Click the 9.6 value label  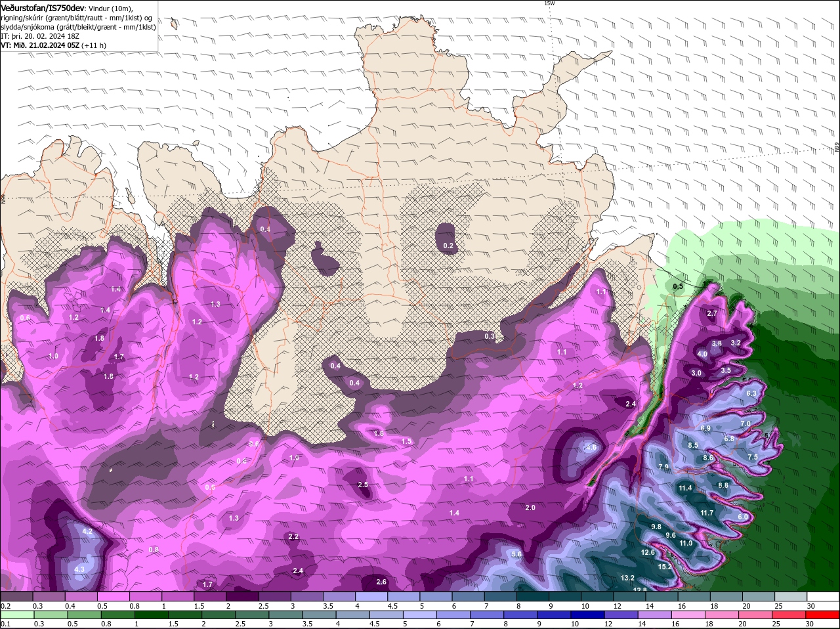pyautogui.click(x=671, y=535)
